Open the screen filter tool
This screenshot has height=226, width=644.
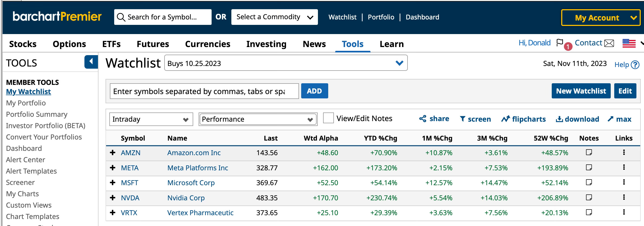click(475, 119)
